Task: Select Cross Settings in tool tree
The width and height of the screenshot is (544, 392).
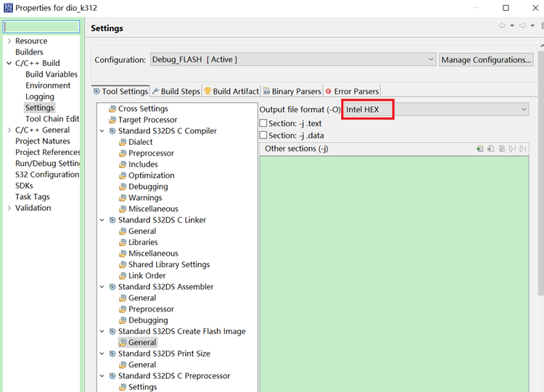Action: (143, 109)
